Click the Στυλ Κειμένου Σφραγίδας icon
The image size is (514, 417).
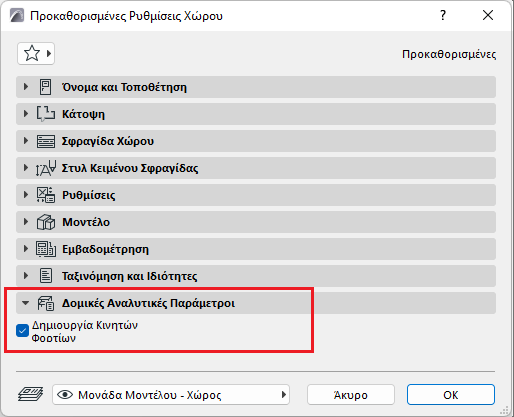46,168
